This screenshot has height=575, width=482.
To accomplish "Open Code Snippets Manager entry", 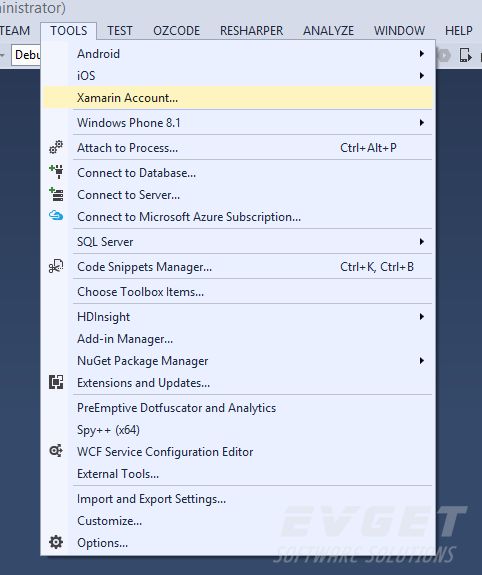I will (238, 267).
